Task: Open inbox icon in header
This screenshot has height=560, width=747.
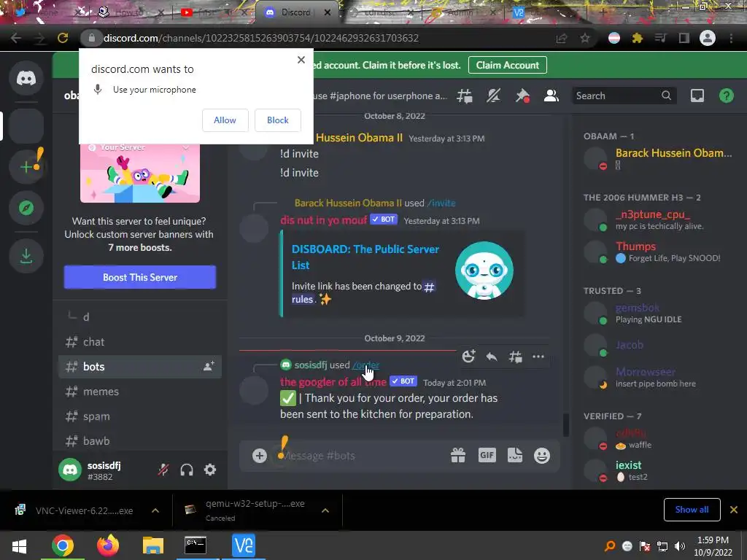Action: [x=697, y=96]
